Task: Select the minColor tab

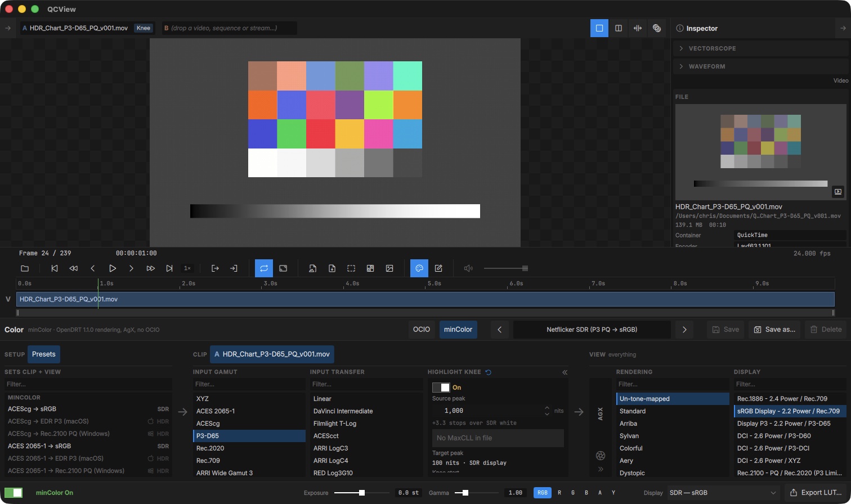Action: [x=458, y=330]
